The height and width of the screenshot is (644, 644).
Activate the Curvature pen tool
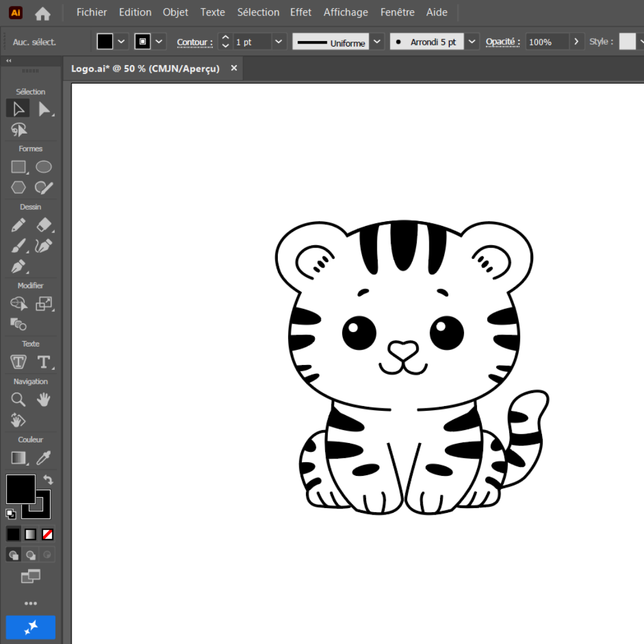44,246
